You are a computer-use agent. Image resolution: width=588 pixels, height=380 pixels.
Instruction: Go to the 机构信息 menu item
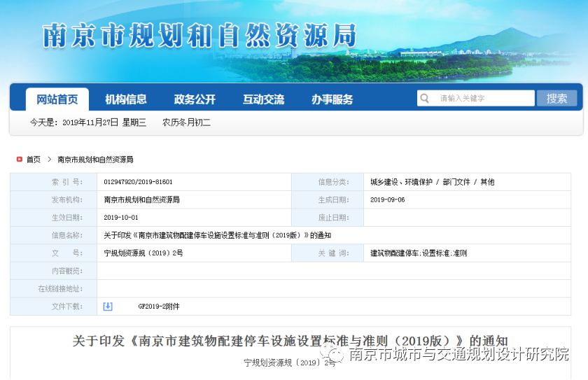126,99
